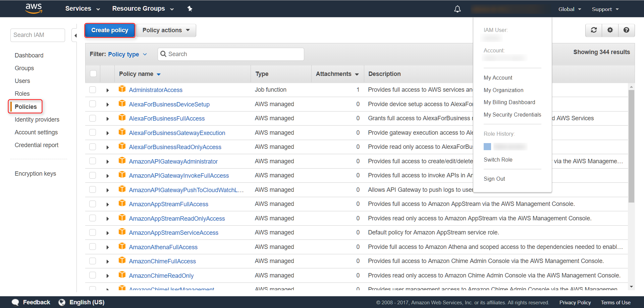This screenshot has height=308, width=644.
Task: Click the AlexaForBusinessDeviceSetup policy icon
Action: click(122, 103)
